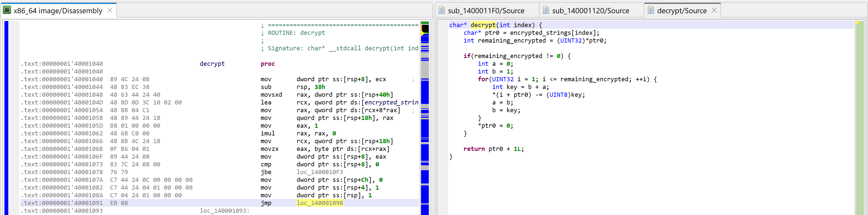This screenshot has width=868, height=215.
Task: Click the document icon on sub_1400011F0/Source tab
Action: click(x=442, y=11)
